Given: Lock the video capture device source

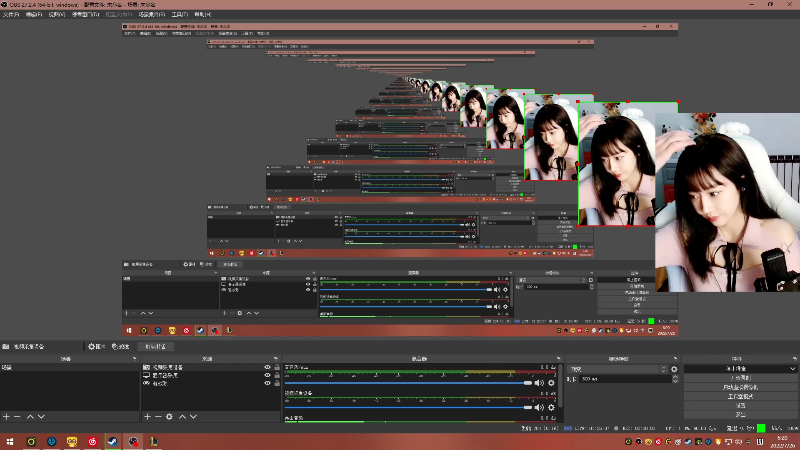Looking at the screenshot, I should point(277,367).
